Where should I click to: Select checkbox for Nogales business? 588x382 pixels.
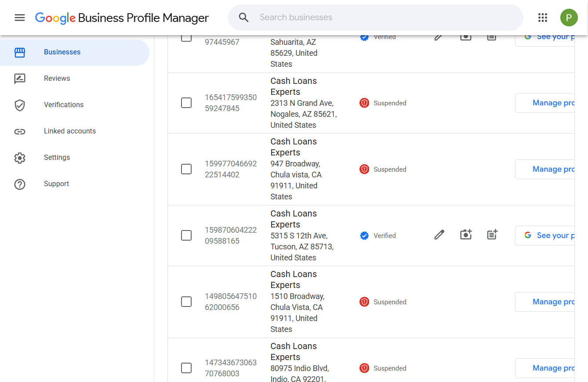click(x=186, y=103)
